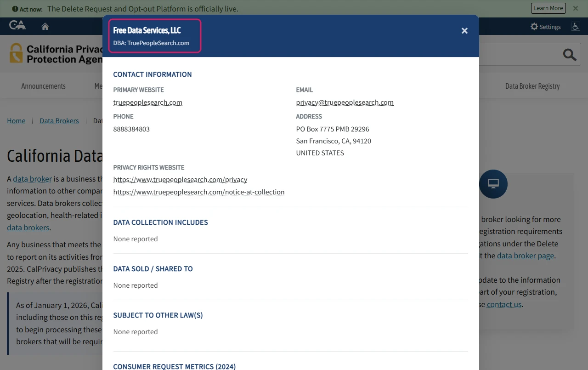Click the Learn More banner button
This screenshot has width=588, height=370.
point(548,8)
